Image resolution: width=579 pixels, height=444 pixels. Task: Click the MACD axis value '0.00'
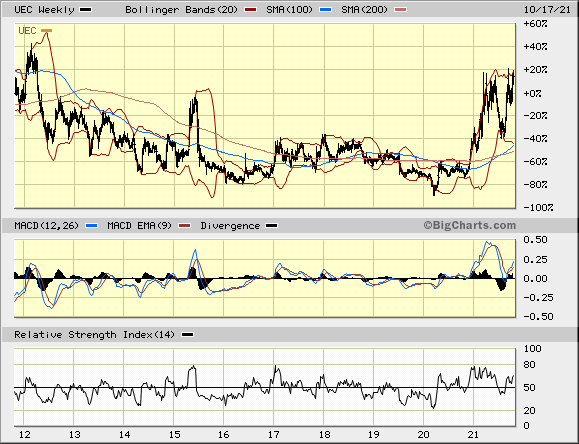(535, 279)
